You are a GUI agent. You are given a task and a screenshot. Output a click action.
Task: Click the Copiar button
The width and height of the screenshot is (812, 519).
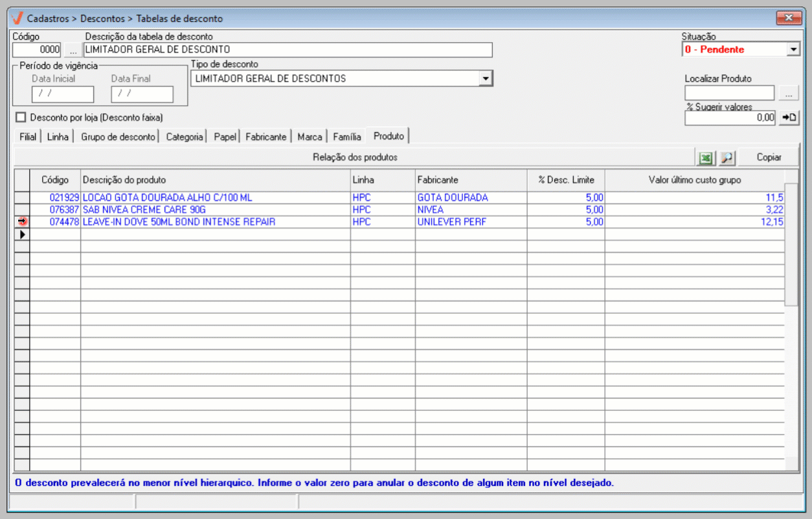[x=769, y=157]
